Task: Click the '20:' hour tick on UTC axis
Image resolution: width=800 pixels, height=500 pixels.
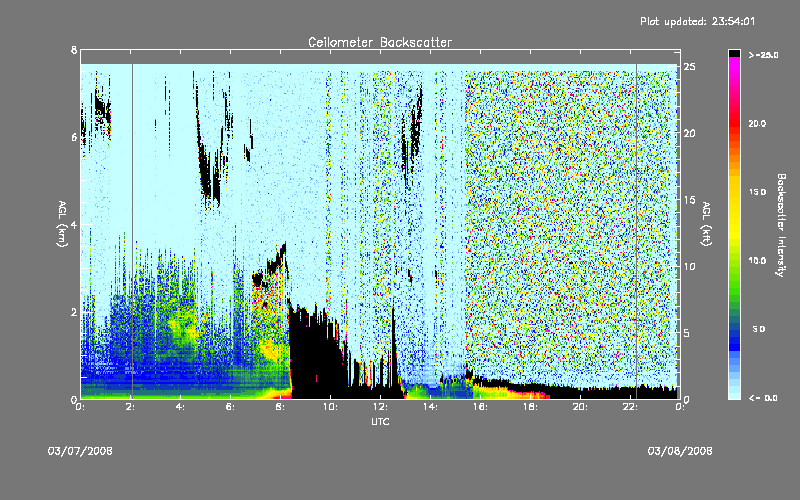Action: click(581, 407)
